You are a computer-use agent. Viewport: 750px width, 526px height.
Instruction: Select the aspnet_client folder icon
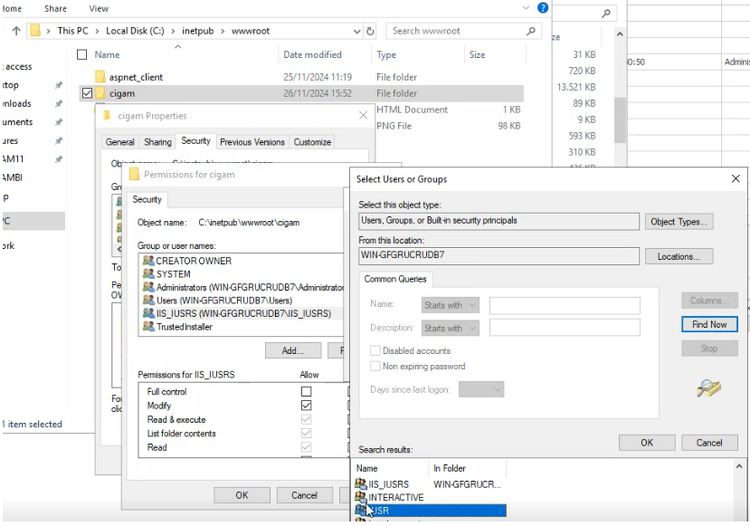pos(100,77)
